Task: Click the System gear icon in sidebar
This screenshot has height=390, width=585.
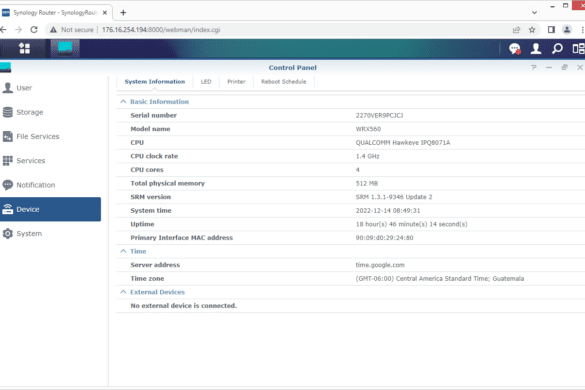Action: pos(7,234)
